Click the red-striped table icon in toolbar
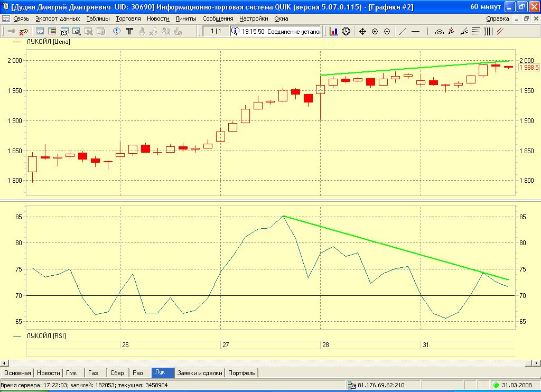This screenshot has height=392, width=541. click(x=52, y=31)
